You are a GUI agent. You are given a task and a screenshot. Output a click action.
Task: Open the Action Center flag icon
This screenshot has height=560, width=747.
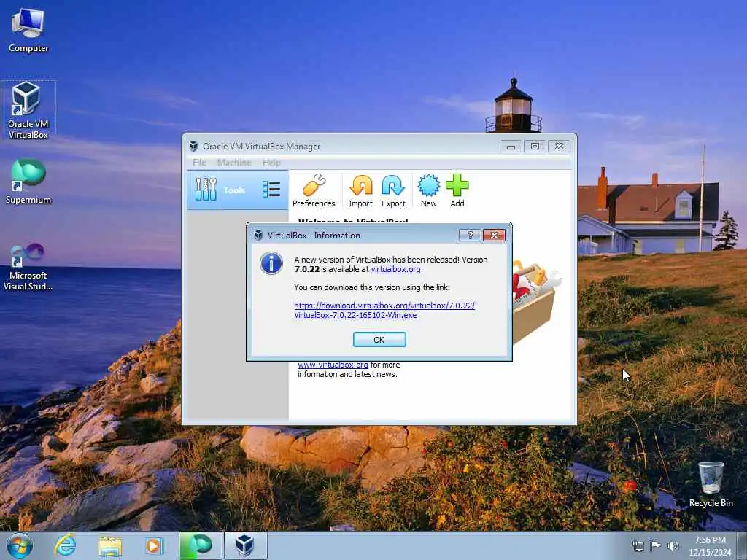click(655, 545)
